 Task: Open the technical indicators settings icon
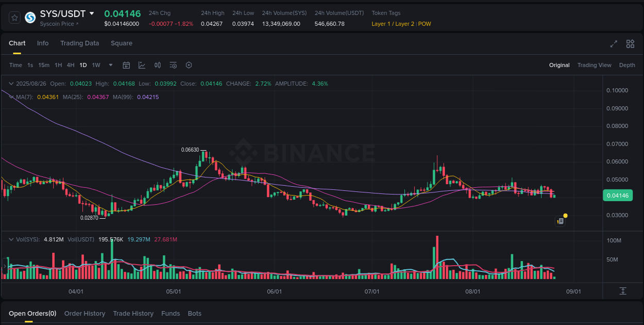173,65
